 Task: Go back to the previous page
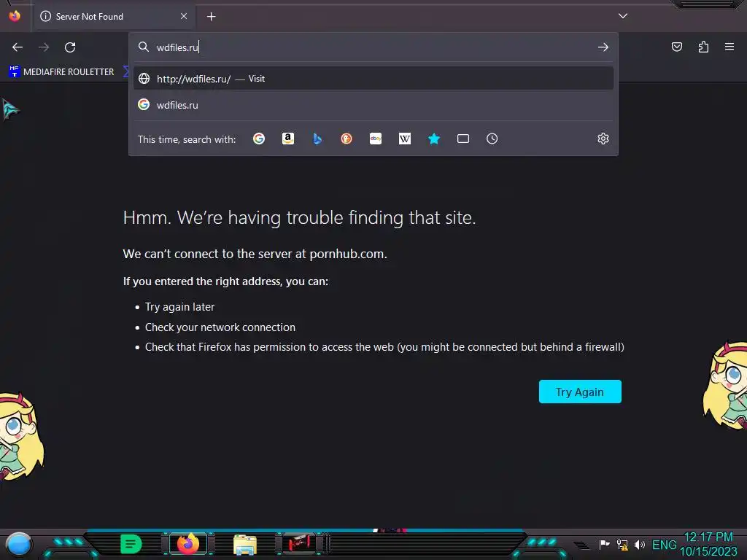(x=18, y=47)
